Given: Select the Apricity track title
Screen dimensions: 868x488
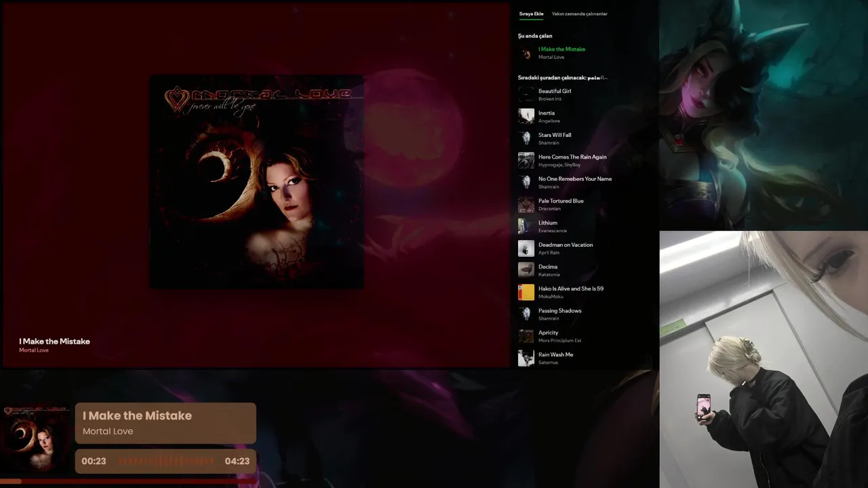Looking at the screenshot, I should 549,333.
